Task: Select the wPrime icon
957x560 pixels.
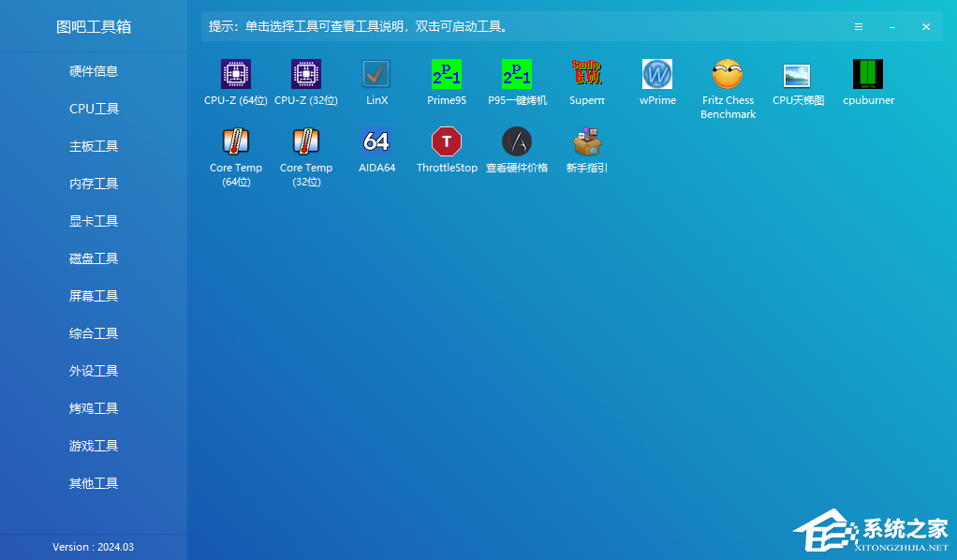Action: click(x=657, y=74)
